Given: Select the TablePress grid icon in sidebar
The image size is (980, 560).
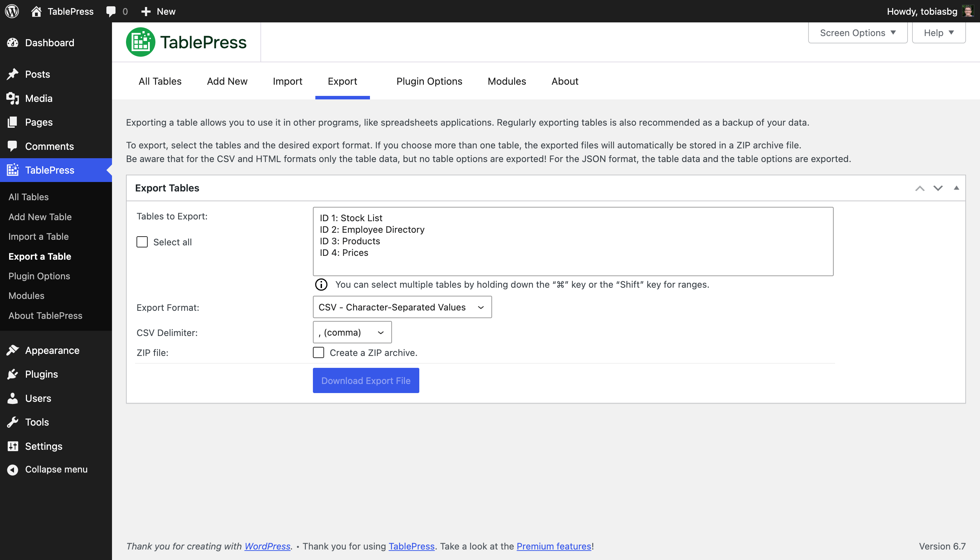Looking at the screenshot, I should [x=13, y=170].
